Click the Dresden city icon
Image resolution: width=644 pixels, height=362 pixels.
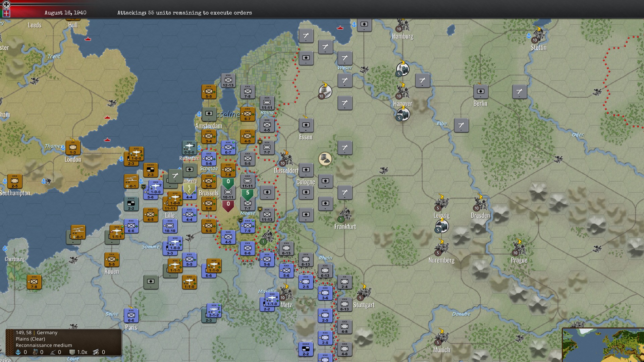(x=480, y=204)
